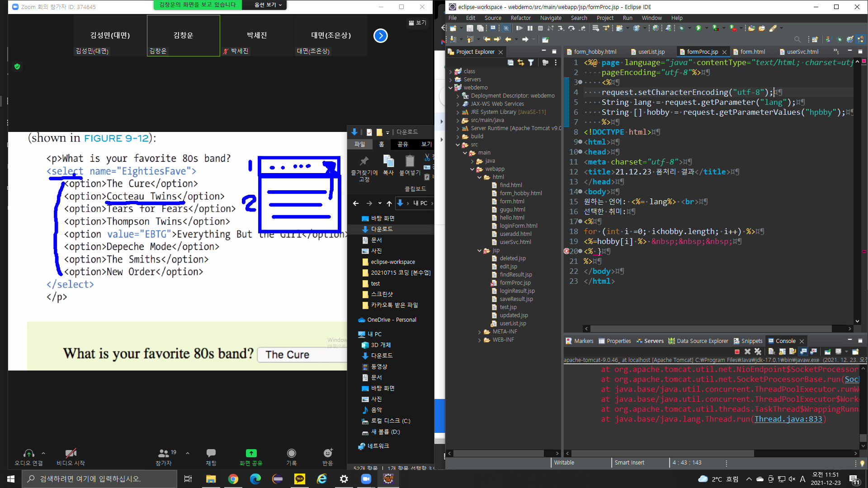Open the Refactor menu
The width and height of the screenshot is (868, 488).
click(x=520, y=18)
